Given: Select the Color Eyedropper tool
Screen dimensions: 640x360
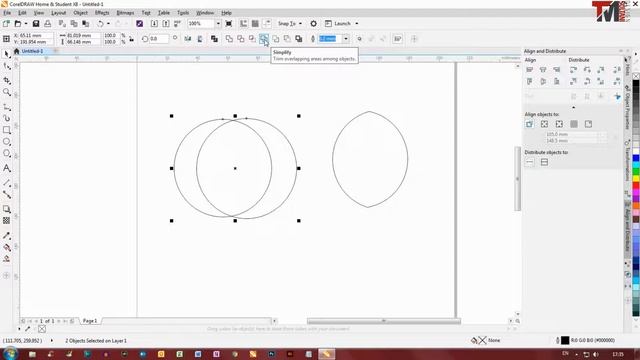Looking at the screenshot, I should 7,236.
